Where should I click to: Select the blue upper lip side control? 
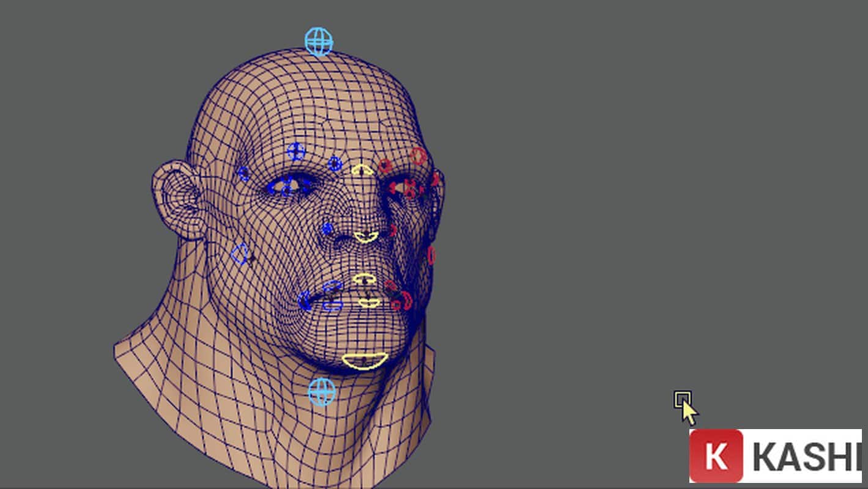click(332, 287)
